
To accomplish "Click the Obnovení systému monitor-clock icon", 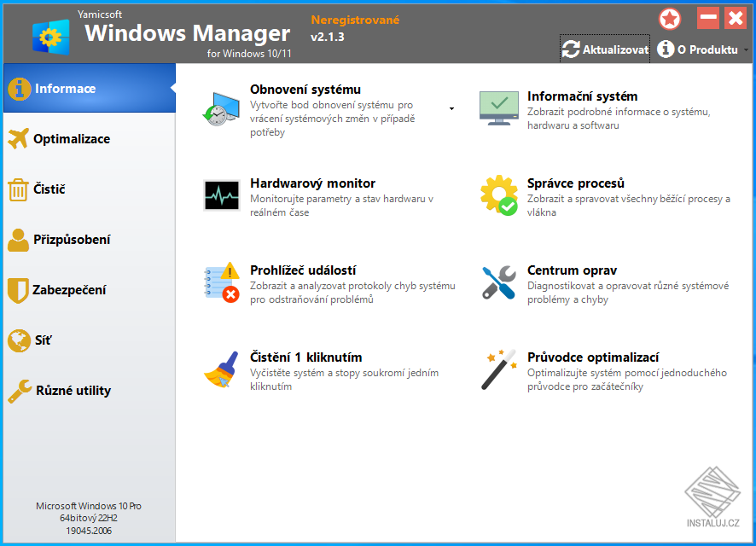I will coord(221,109).
